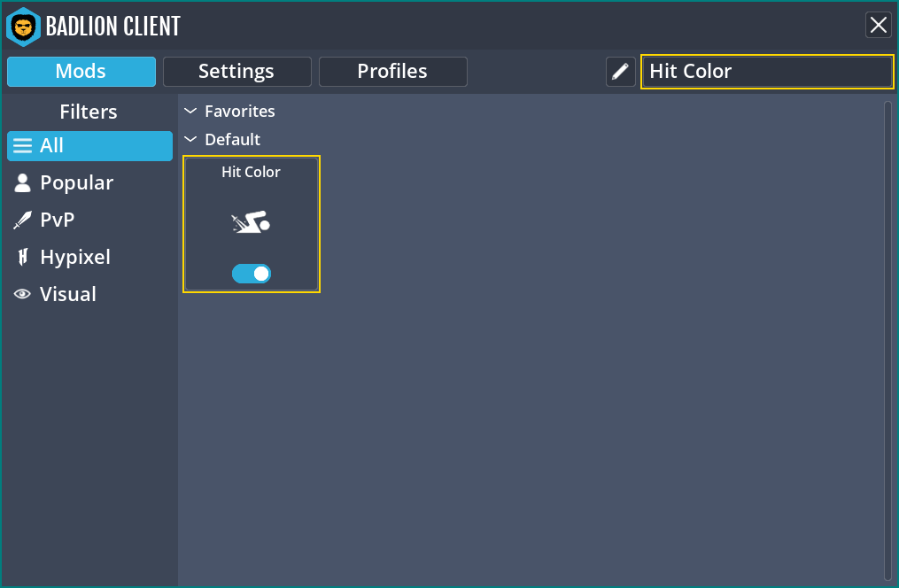
Task: Click the Popular filter person icon
Action: [22, 182]
